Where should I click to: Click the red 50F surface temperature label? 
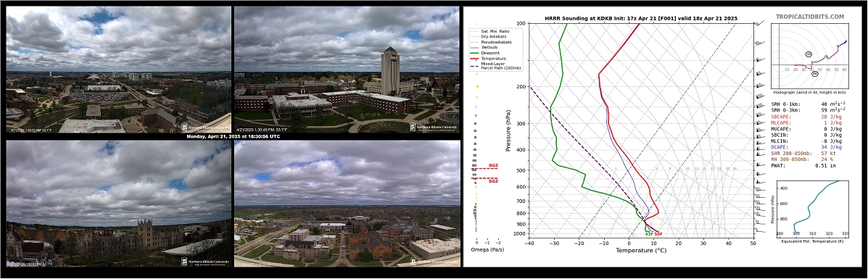[658, 234]
